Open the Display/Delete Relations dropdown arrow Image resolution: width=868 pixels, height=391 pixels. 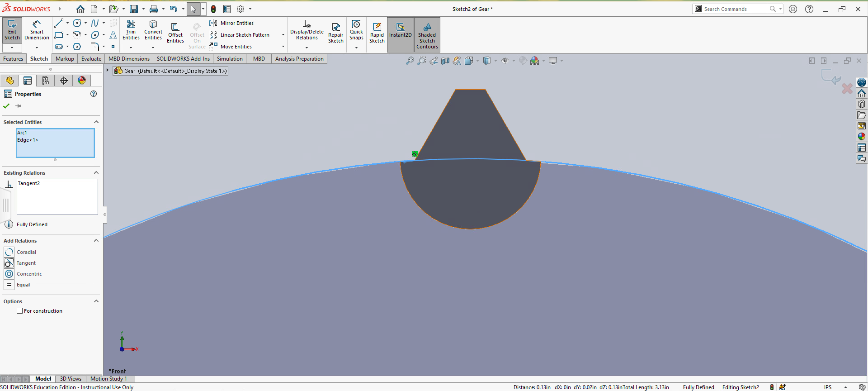tap(307, 48)
